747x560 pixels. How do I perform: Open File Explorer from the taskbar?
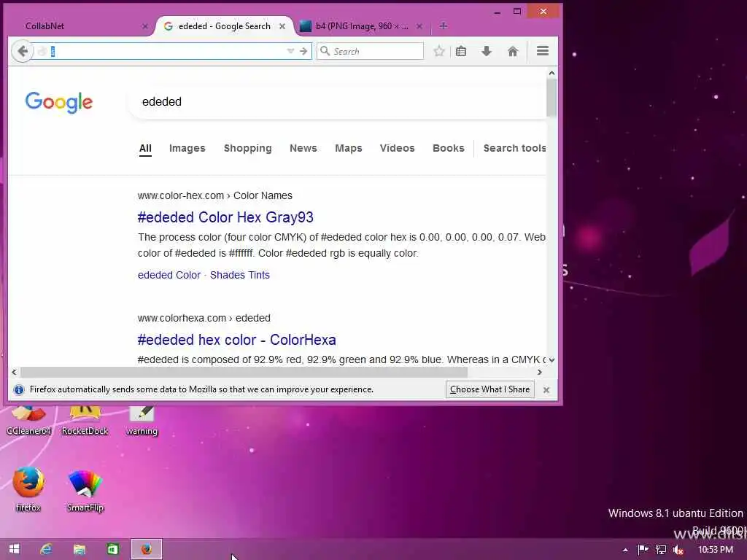79,549
